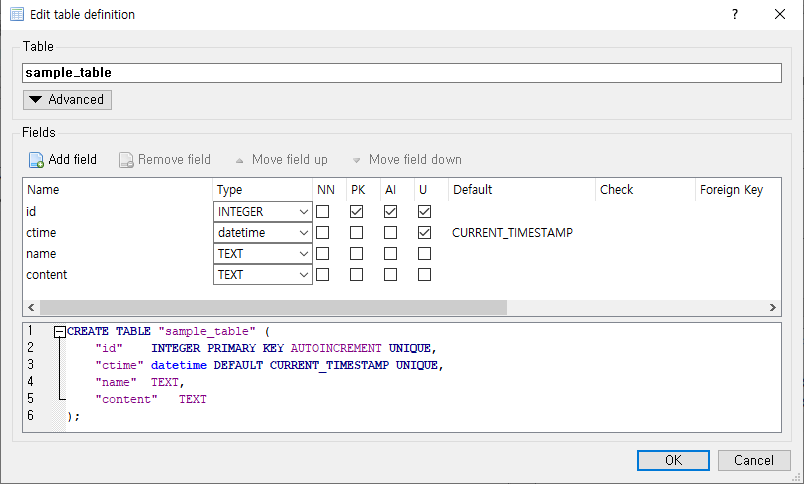Enable AI checkbox for content field
The height and width of the screenshot is (484, 804).
390,274
